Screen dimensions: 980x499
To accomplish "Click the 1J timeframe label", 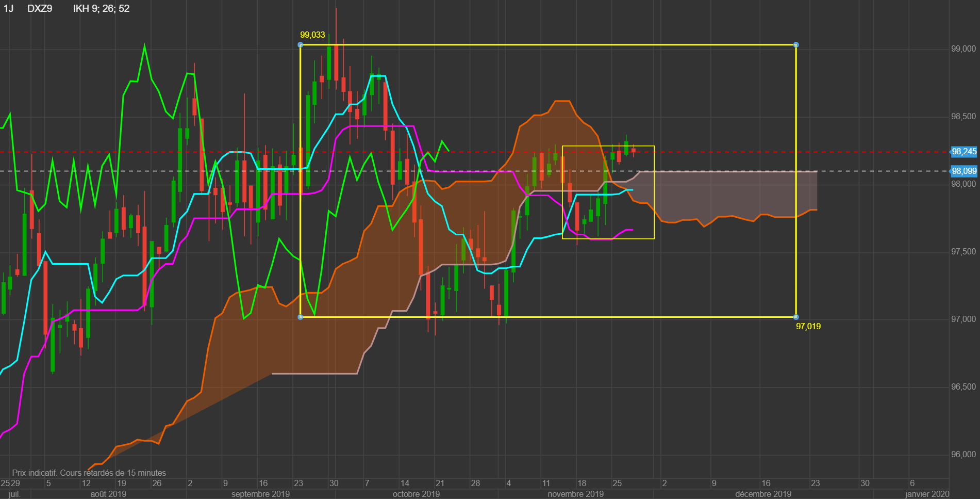I will (x=8, y=8).
